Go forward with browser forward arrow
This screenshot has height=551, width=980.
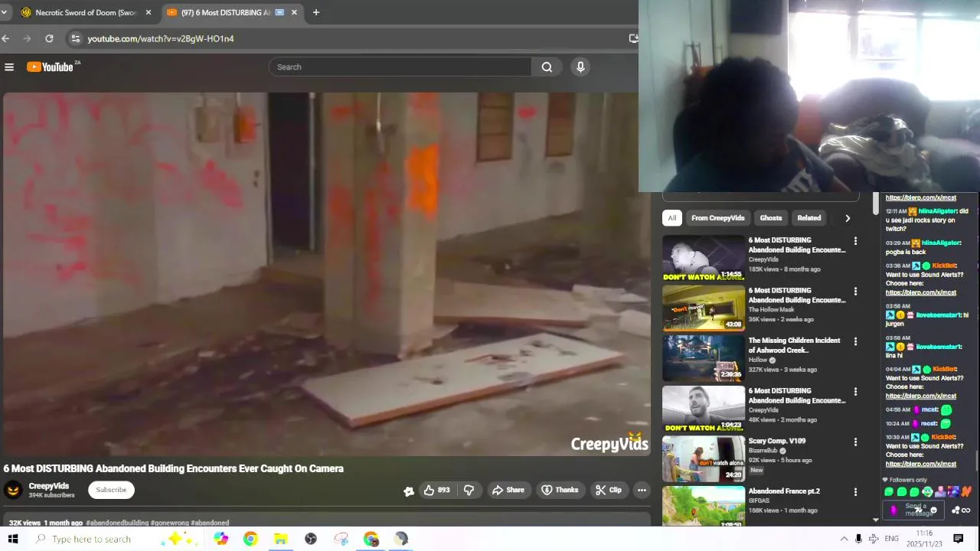pyautogui.click(x=28, y=38)
